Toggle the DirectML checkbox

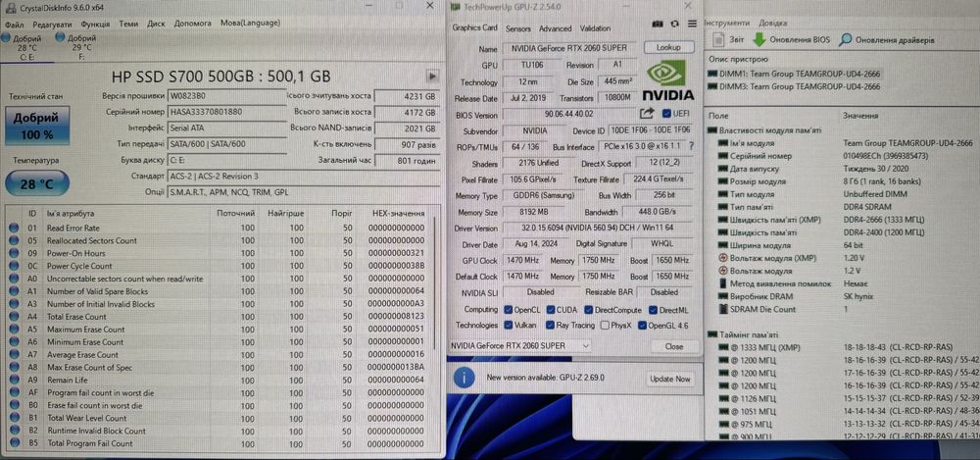pyautogui.click(x=654, y=310)
